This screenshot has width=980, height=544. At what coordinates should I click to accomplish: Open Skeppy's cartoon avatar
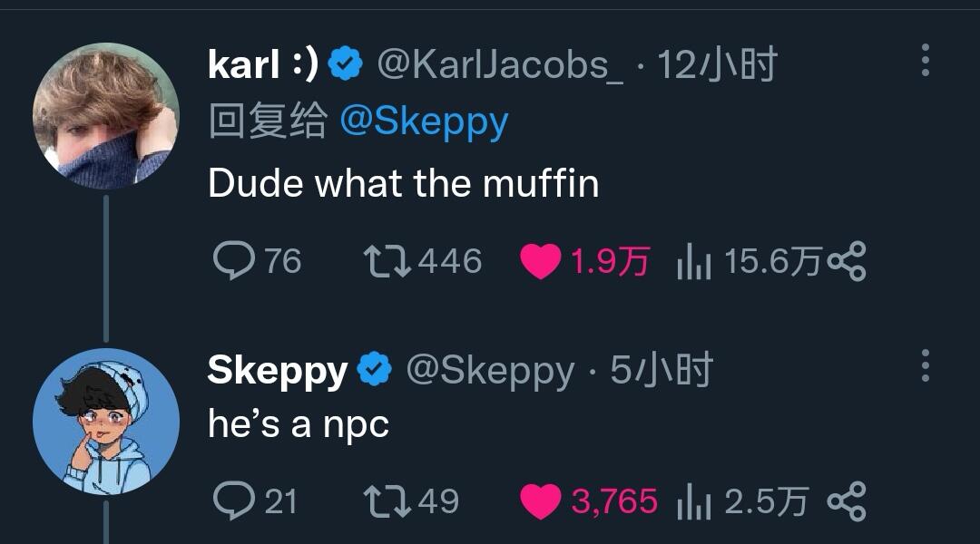click(x=106, y=422)
